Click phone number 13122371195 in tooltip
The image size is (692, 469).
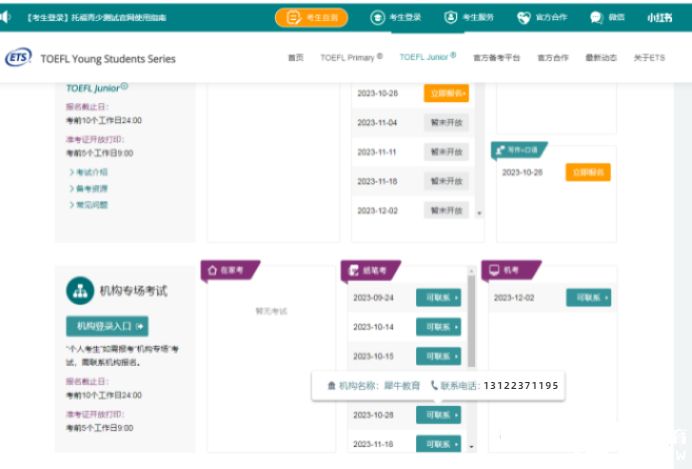521,386
